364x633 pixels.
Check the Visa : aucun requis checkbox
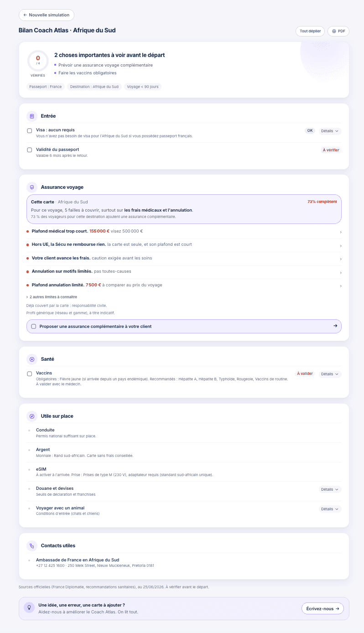click(x=30, y=131)
